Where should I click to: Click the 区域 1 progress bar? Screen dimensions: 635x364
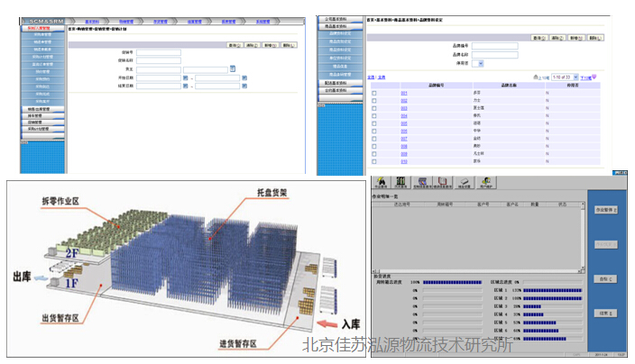point(552,290)
